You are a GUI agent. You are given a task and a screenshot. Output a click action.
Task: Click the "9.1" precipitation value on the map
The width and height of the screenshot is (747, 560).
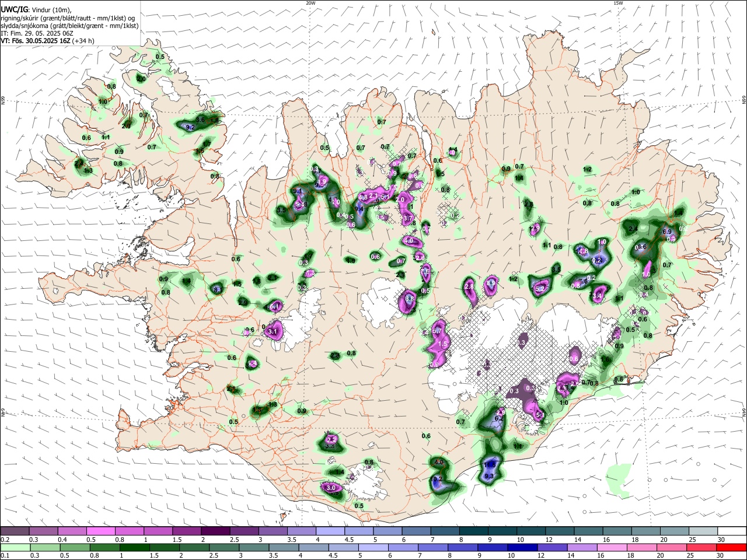point(298,191)
